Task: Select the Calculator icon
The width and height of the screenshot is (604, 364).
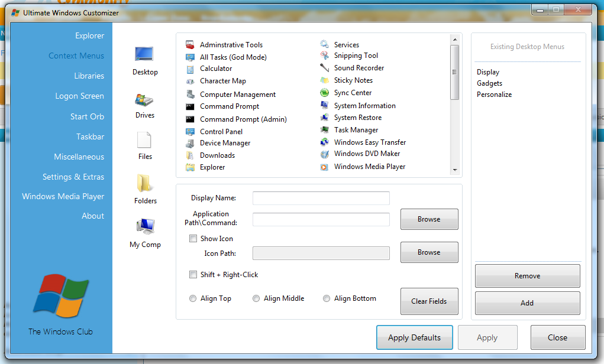Action: pyautogui.click(x=190, y=69)
